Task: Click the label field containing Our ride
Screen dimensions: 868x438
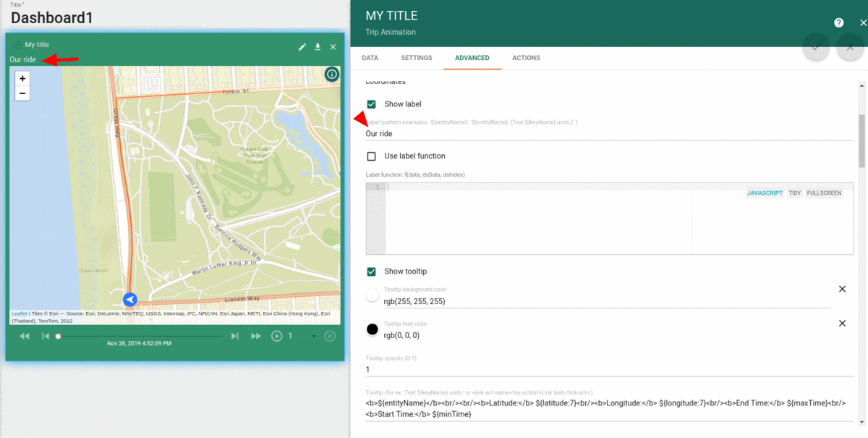Action: pyautogui.click(x=610, y=134)
